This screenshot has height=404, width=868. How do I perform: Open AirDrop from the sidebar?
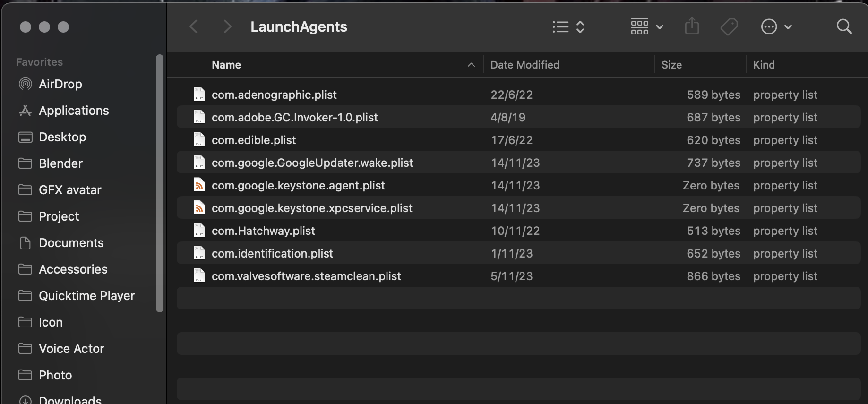(x=60, y=84)
